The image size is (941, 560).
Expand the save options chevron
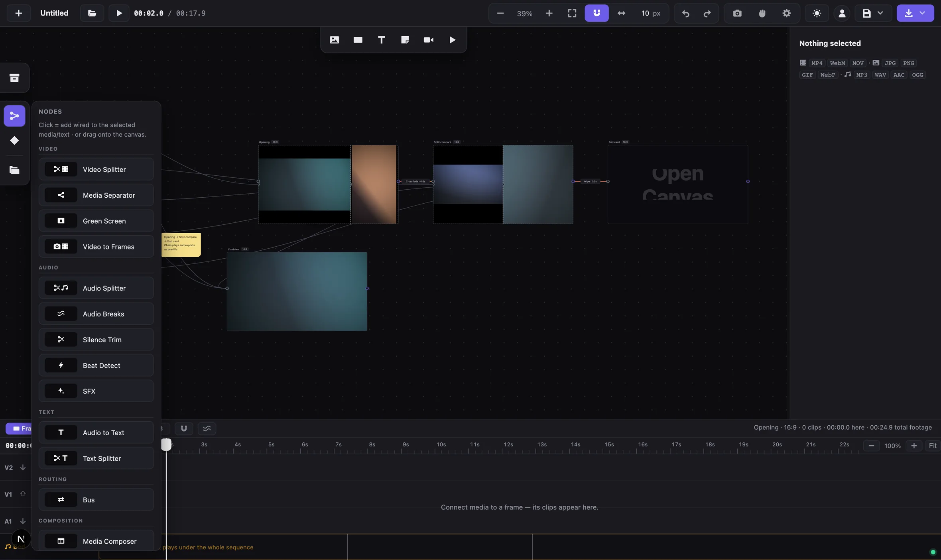pos(880,13)
